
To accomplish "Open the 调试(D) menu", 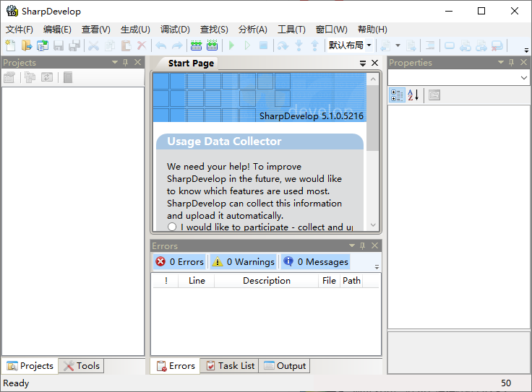I will pos(175,30).
